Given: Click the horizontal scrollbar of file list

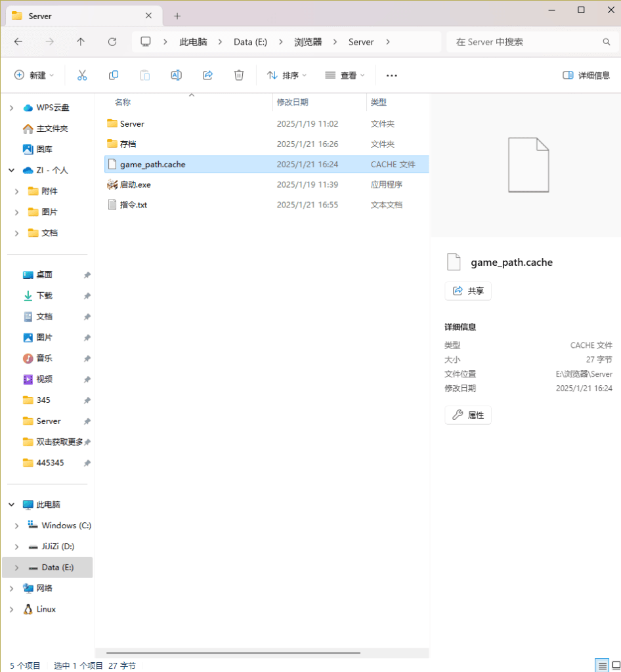Looking at the screenshot, I should (x=233, y=653).
